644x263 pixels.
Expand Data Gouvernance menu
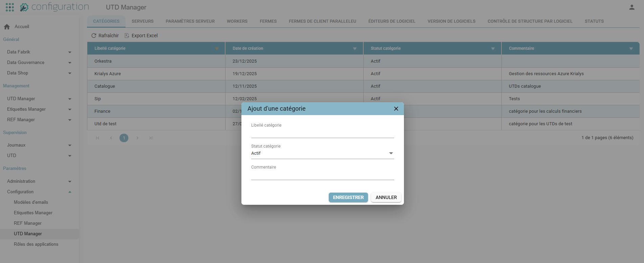coord(70,63)
